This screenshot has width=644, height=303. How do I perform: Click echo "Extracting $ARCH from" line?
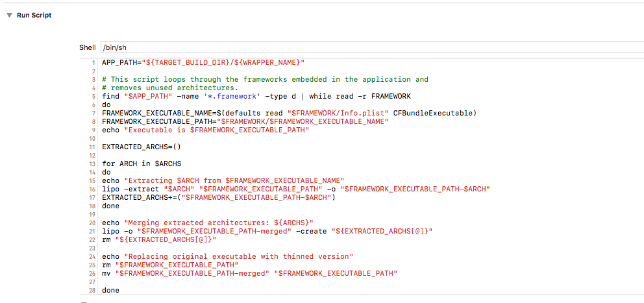coord(223,180)
